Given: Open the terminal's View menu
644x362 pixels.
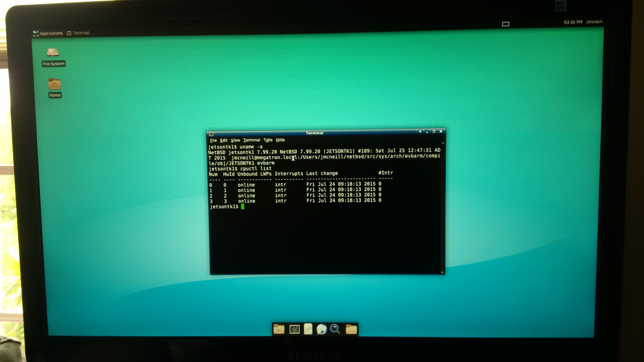Looking at the screenshot, I should click(x=235, y=140).
